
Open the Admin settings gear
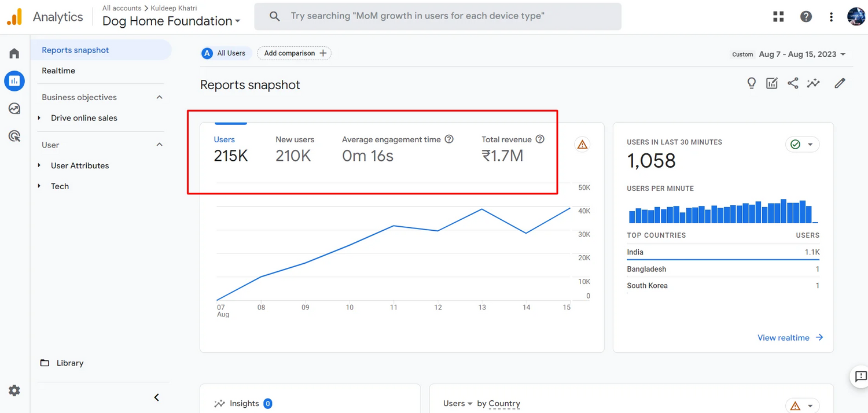[14, 390]
